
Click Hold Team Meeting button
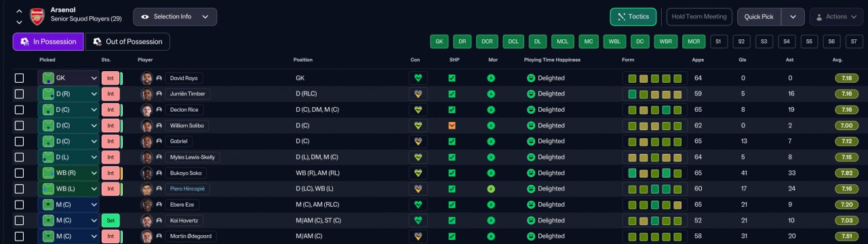pyautogui.click(x=699, y=17)
